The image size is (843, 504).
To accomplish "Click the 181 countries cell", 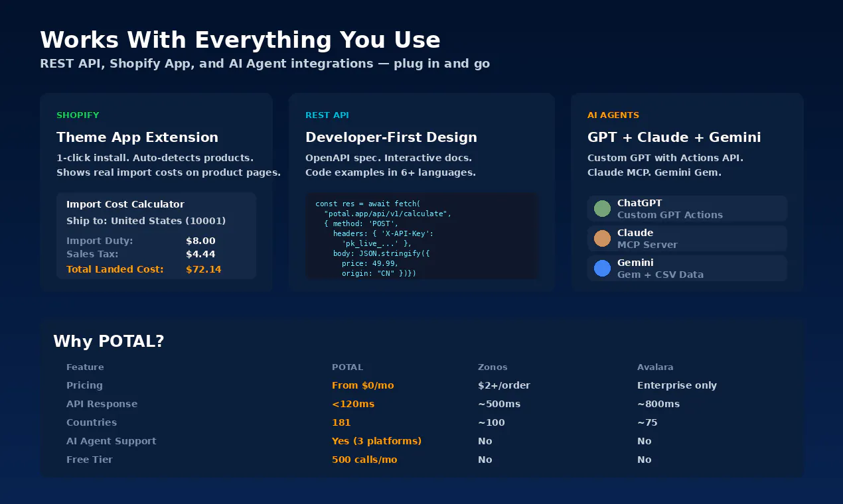I will (341, 422).
